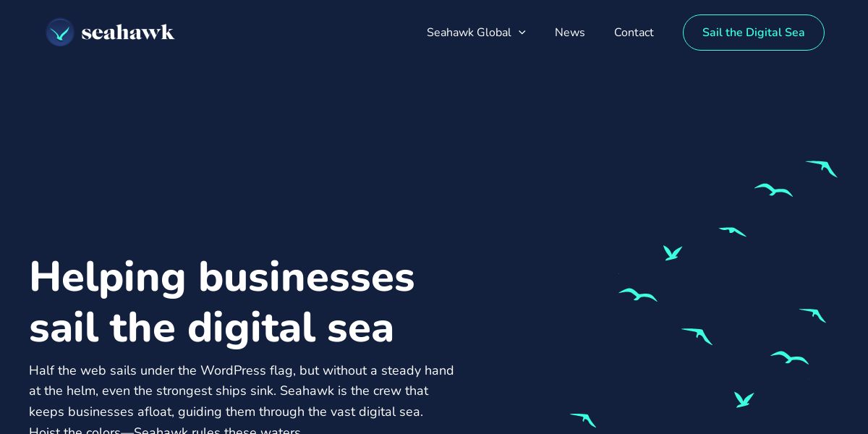The height and width of the screenshot is (434, 868).
Task: Click the diving bird below the gull nearest headline
Action: tap(697, 336)
